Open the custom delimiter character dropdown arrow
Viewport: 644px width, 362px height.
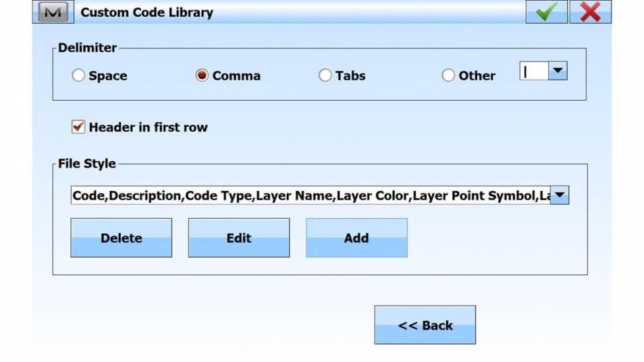pyautogui.click(x=558, y=71)
